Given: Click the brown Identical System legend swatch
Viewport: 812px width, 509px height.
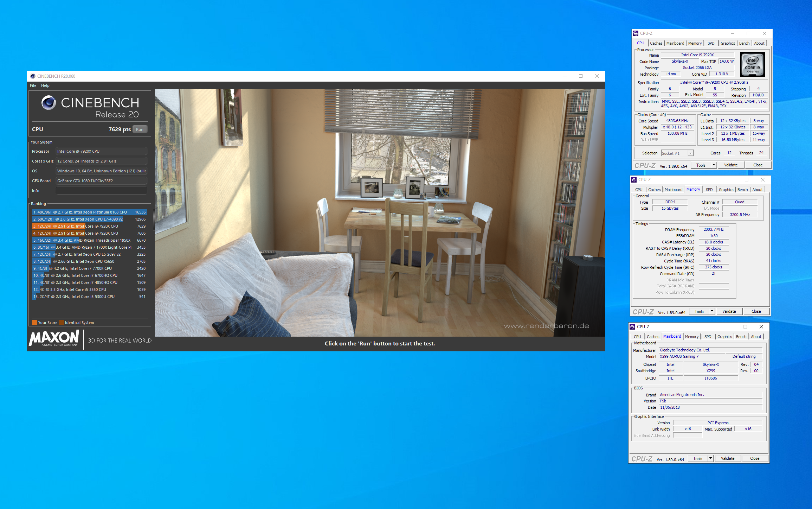Looking at the screenshot, I should pos(62,323).
